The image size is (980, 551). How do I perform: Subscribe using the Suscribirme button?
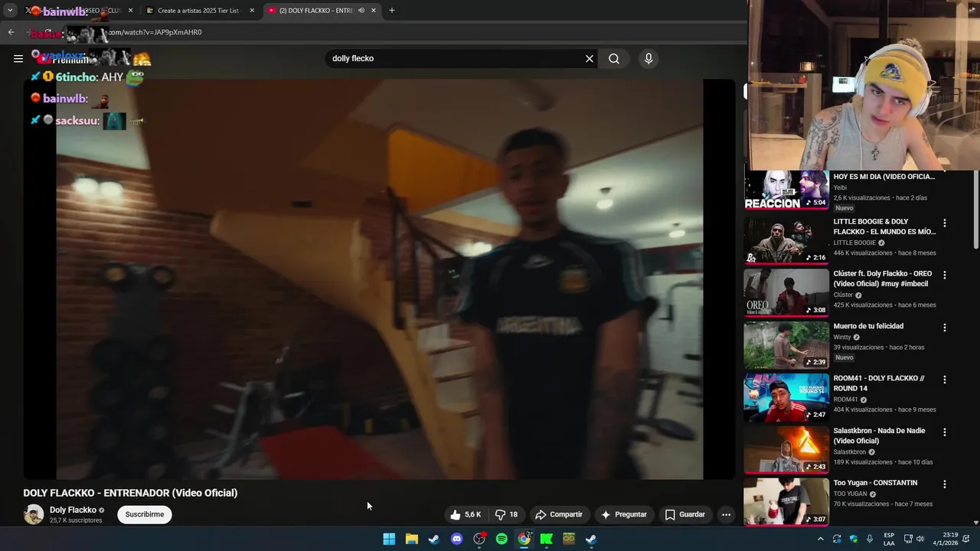point(145,514)
